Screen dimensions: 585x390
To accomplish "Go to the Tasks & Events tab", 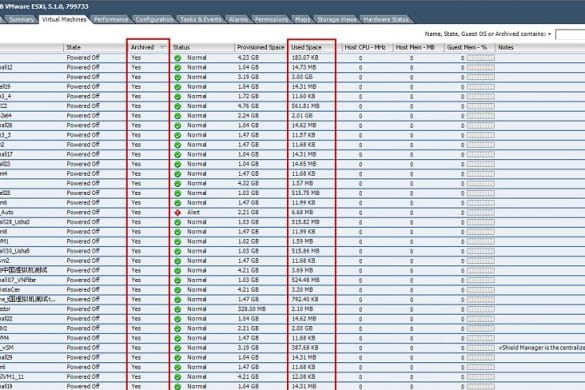I will [200, 19].
